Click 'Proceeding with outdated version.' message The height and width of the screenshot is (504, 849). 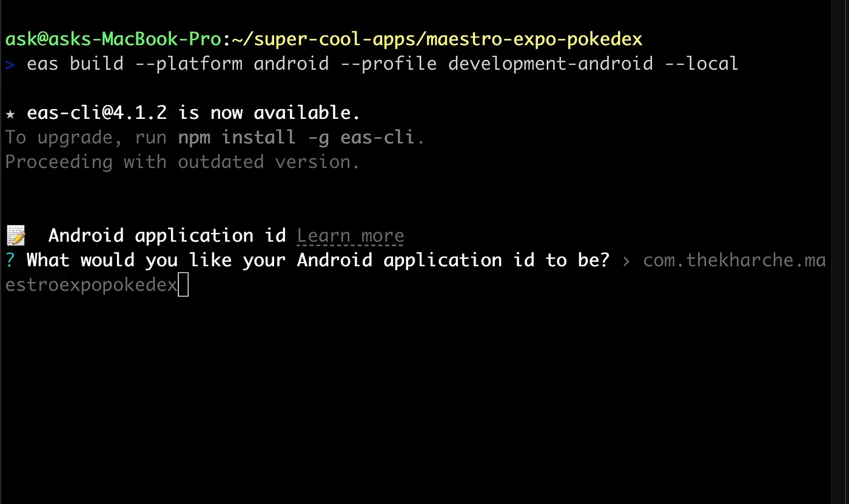pos(182,162)
